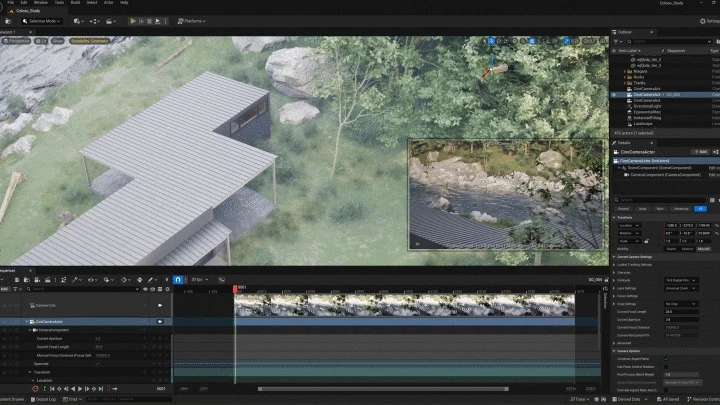The width and height of the screenshot is (720, 405).
Task: Click the Sequencer edit pencil icon
Action: (151, 280)
